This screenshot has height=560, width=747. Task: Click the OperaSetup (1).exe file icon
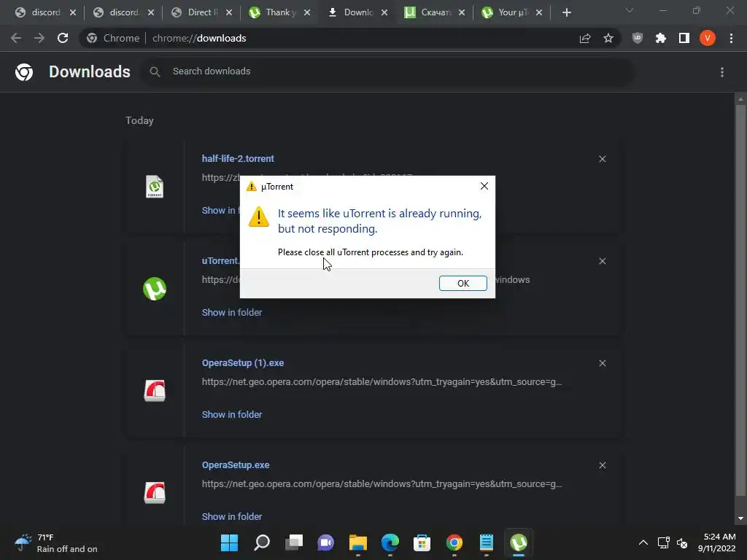(155, 391)
